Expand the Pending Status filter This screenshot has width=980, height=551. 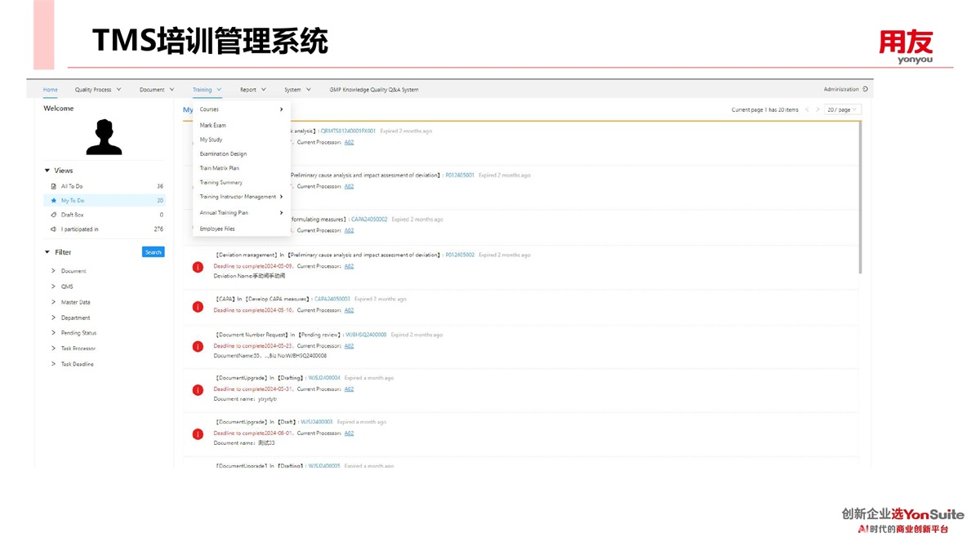click(x=53, y=333)
